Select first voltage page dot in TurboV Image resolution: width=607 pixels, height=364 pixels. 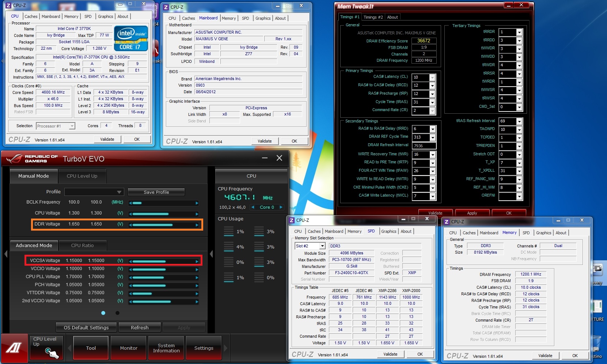103,313
